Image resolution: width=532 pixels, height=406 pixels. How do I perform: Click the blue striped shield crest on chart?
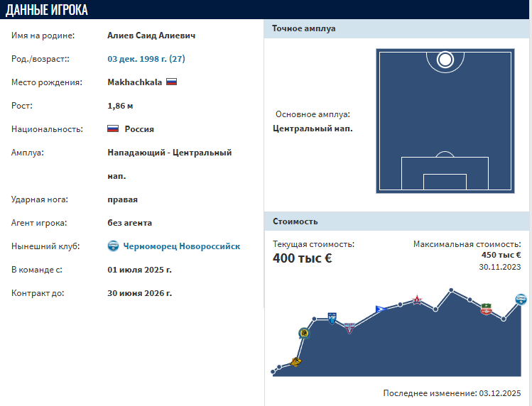pos(331,317)
